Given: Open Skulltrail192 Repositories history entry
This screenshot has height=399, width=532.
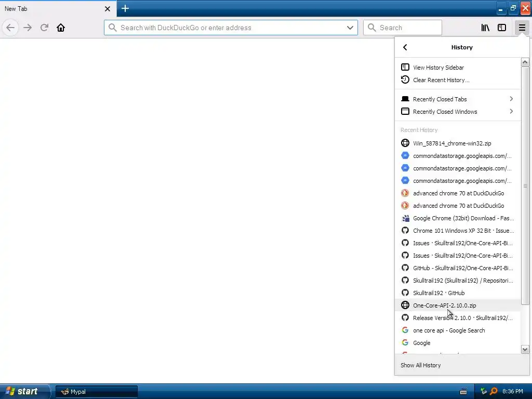Looking at the screenshot, I should (458, 280).
